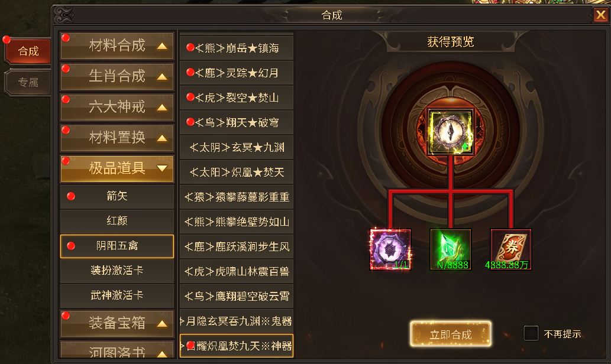Switch to the 专属 side tab
The height and width of the screenshot is (364, 611).
pos(28,82)
